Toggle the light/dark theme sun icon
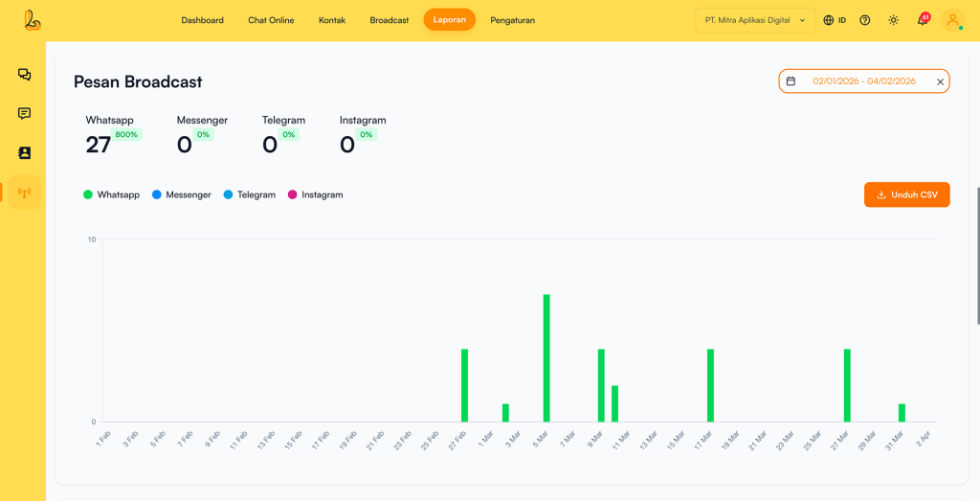This screenshot has height=501, width=980. point(893,20)
